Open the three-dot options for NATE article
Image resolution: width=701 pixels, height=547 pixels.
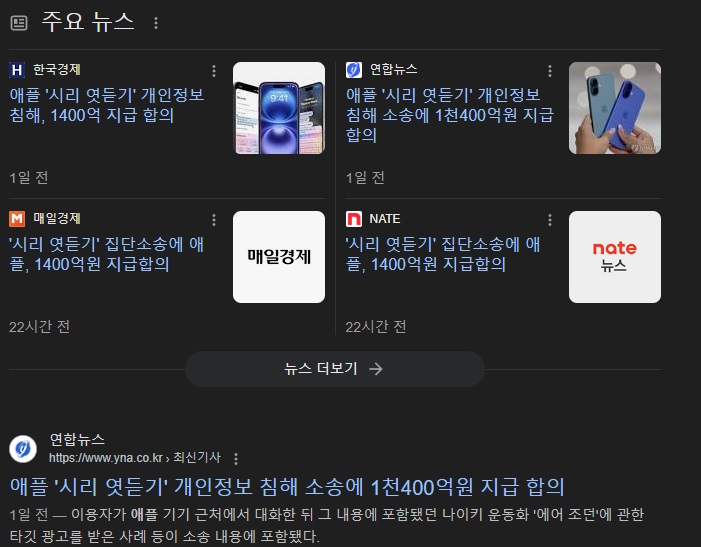(550, 220)
